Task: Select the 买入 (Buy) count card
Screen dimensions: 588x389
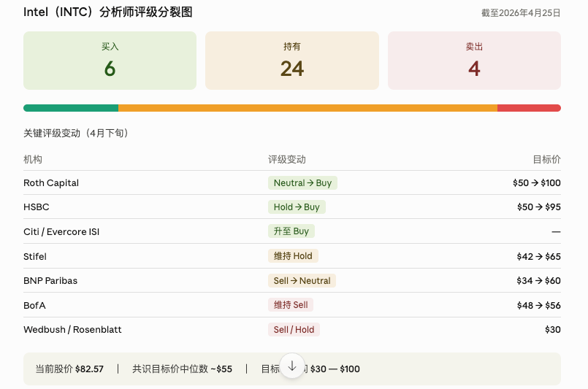Action: click(x=110, y=61)
